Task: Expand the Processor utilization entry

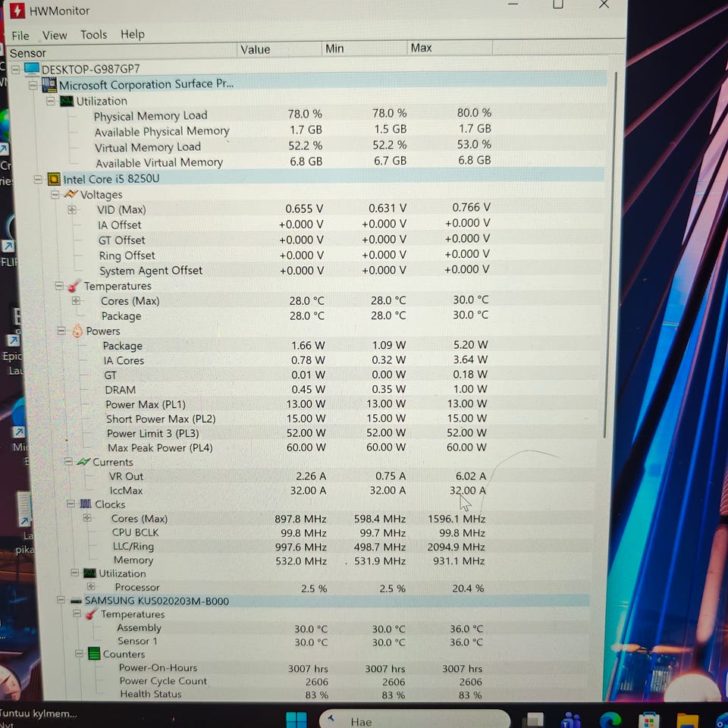Action: pos(91,586)
